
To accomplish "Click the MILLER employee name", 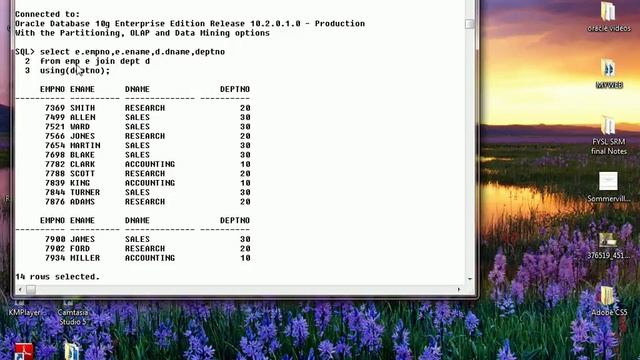I will pos(85,258).
